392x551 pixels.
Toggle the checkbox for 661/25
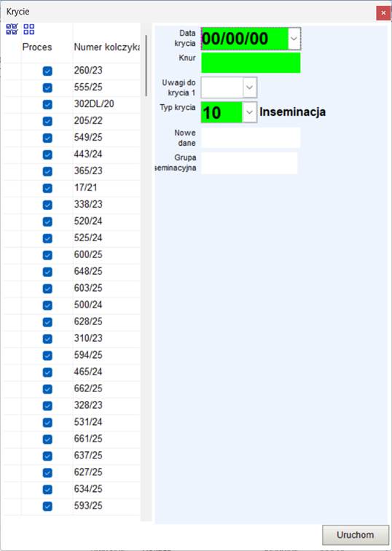coord(47,439)
